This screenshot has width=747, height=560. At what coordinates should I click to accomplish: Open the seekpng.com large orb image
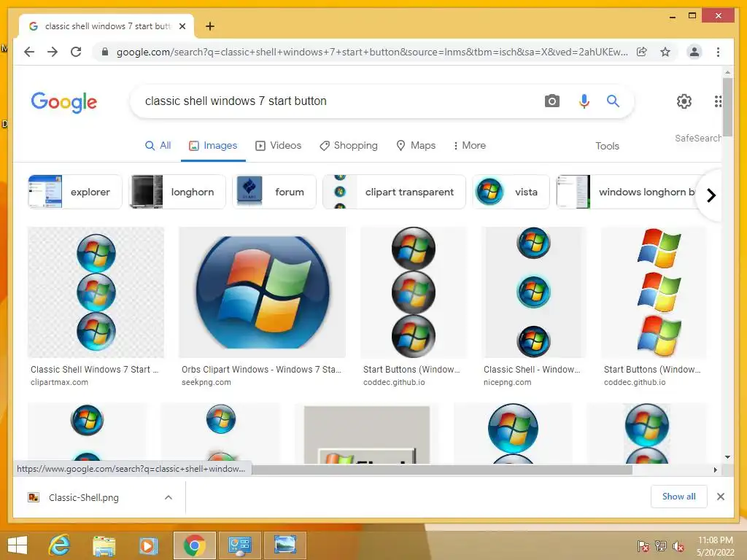[x=262, y=292]
